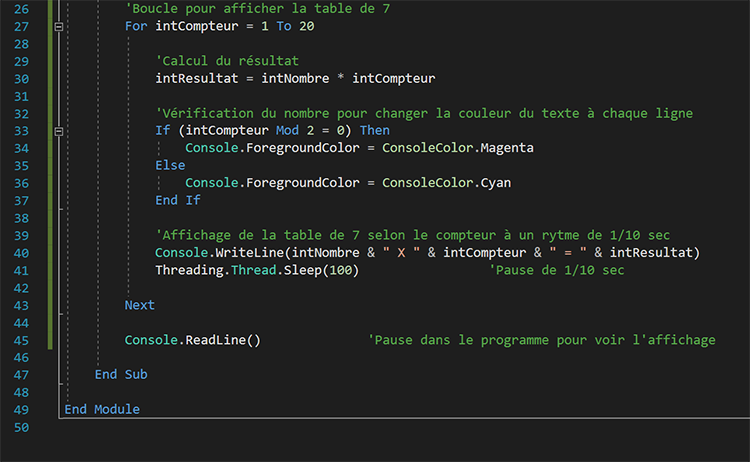Click 'ConsoleColor.Cyan' on line 36
This screenshot has width=750, height=462.
pos(446,183)
